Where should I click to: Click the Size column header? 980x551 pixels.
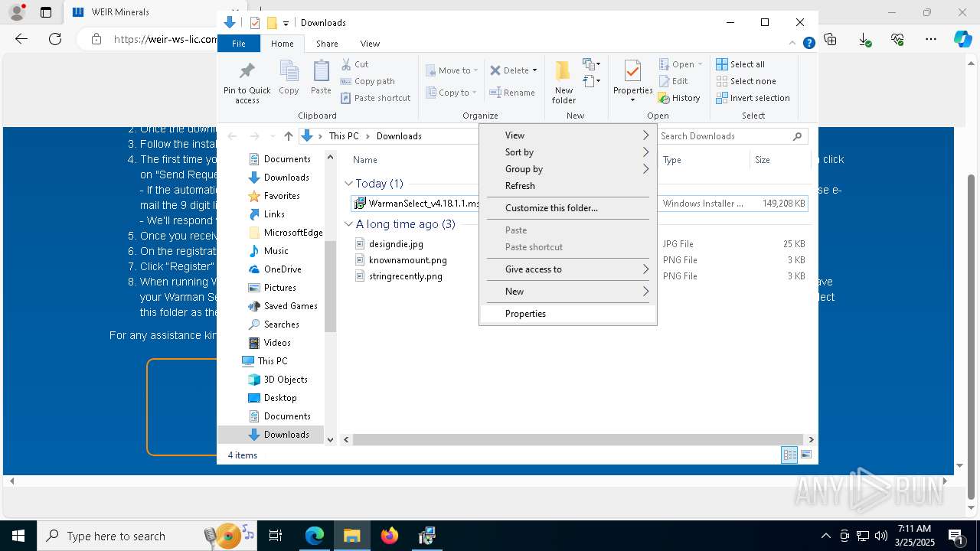763,160
